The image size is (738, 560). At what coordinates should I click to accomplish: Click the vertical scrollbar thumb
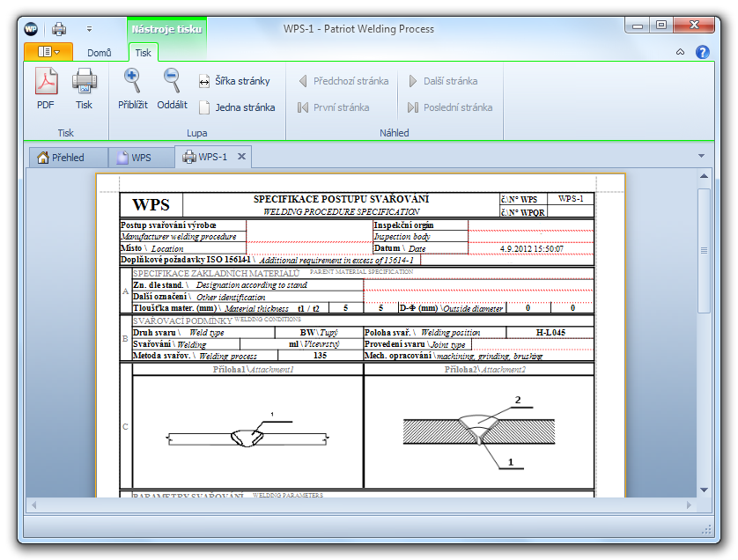(x=705, y=250)
